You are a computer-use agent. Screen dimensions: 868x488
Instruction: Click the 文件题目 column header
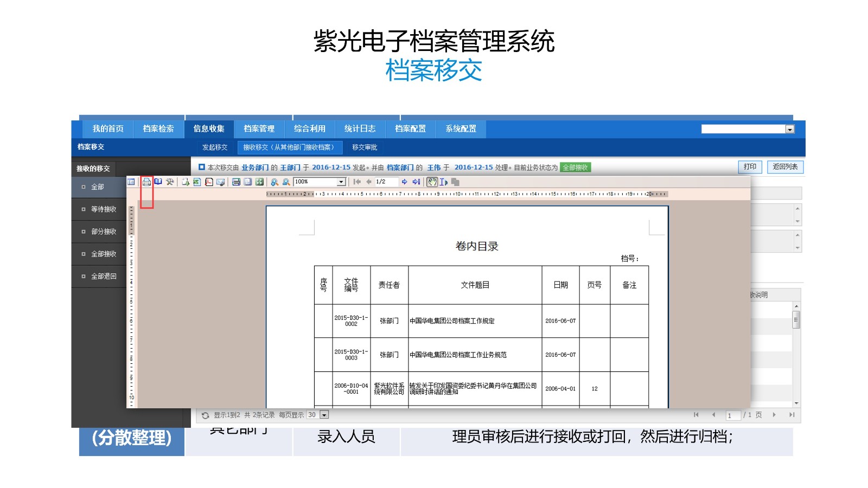475,285
